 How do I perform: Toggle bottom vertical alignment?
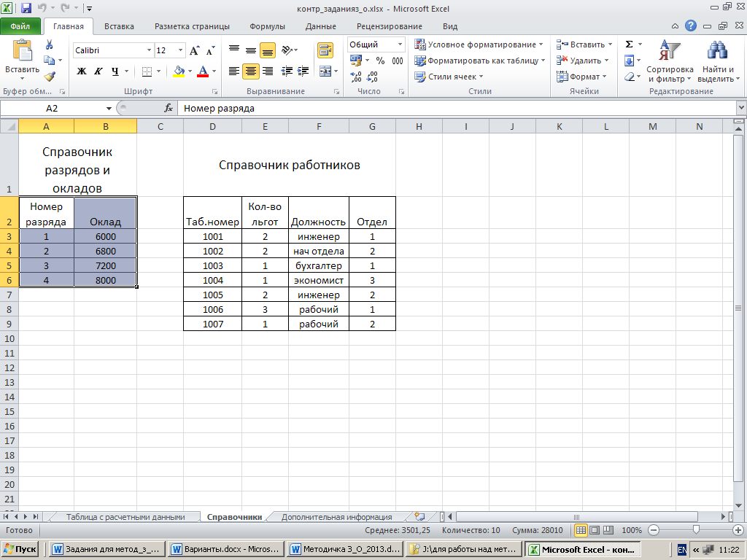tap(267, 50)
